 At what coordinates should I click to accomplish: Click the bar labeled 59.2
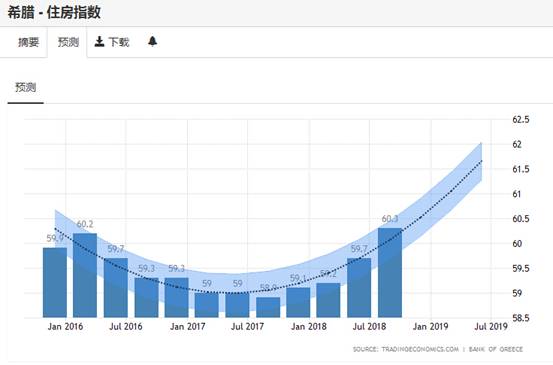pos(329,300)
